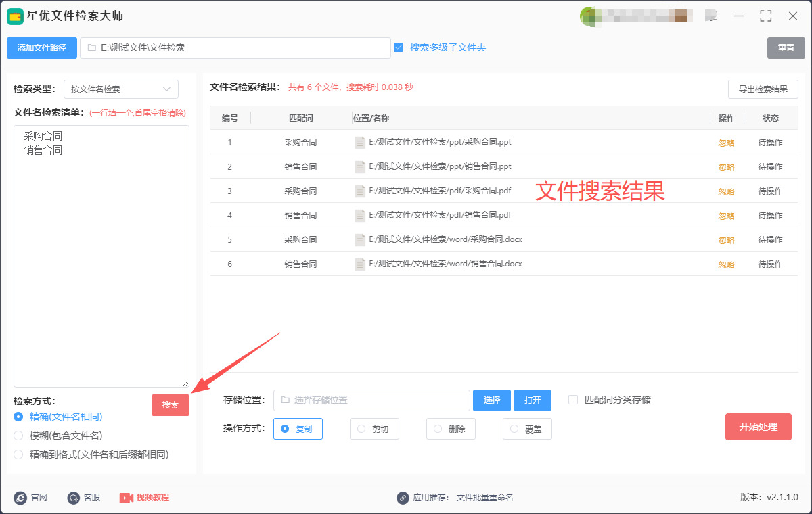Viewport: 812px width, 514px height.
Task: Choose 精确到格式 radio option
Action: (x=18, y=454)
